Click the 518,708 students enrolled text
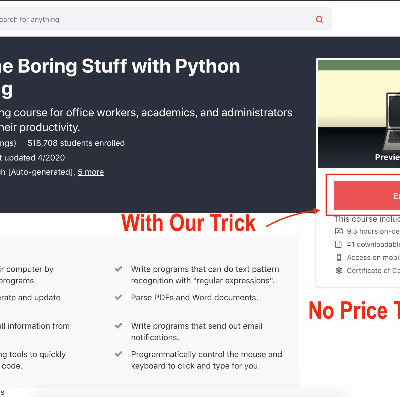 click(x=76, y=143)
